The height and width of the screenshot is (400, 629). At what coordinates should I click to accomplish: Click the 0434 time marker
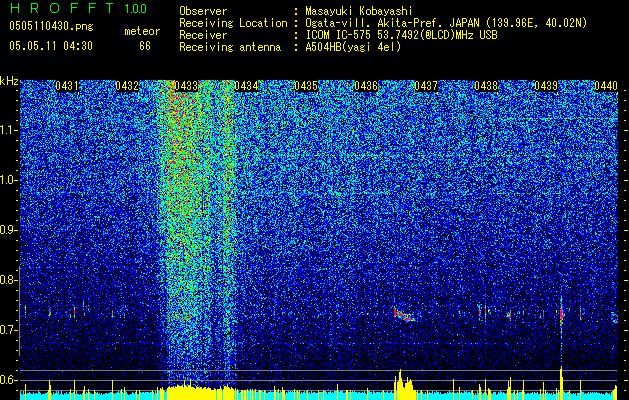(x=246, y=86)
